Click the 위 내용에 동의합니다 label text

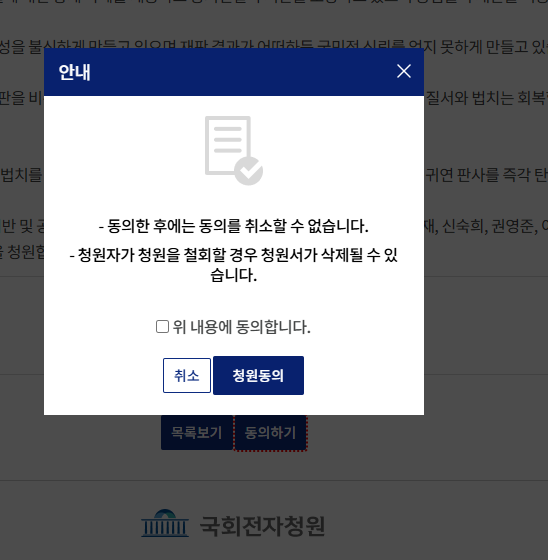tap(241, 327)
